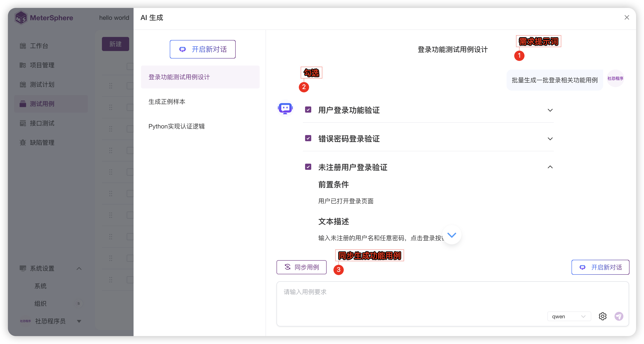The image size is (644, 344).
Task: Select 测试用例 sidebar item
Action: pos(51,104)
